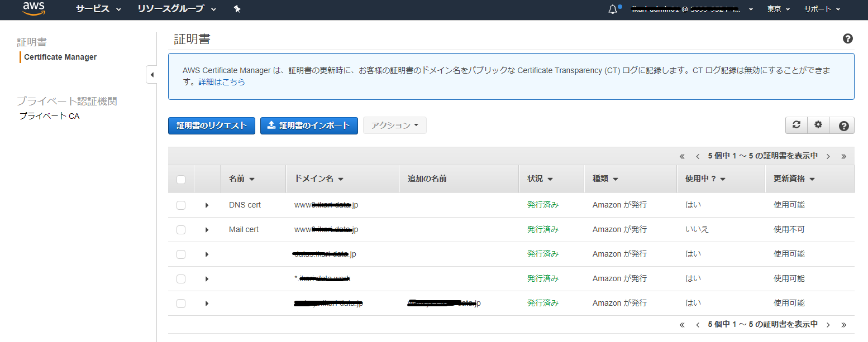Refresh the certificate list
868x342 pixels.
coord(797,125)
